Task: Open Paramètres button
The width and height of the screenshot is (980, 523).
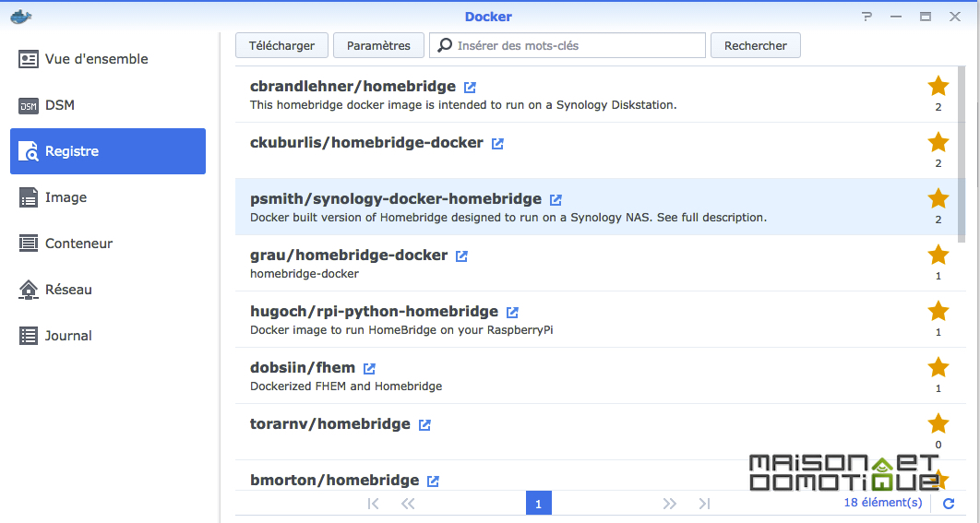Action: pyautogui.click(x=378, y=45)
